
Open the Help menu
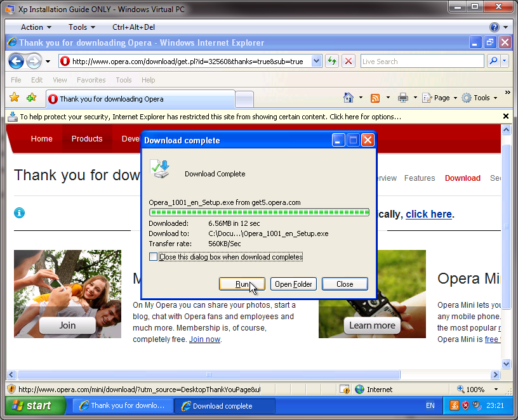149,80
